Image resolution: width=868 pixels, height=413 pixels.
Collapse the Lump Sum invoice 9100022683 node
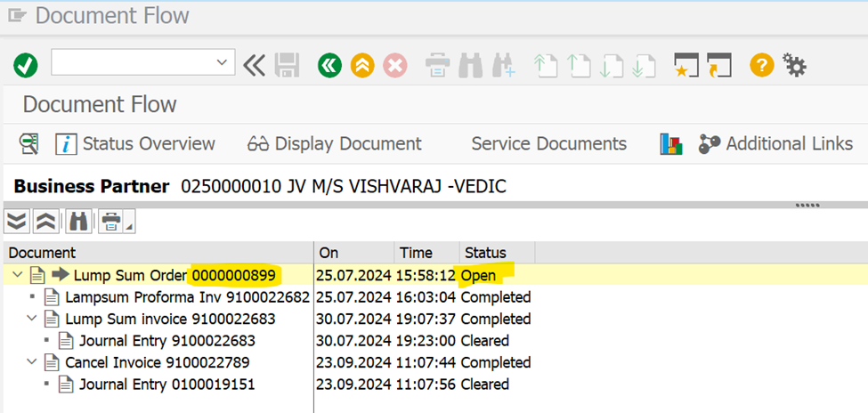coord(33,319)
